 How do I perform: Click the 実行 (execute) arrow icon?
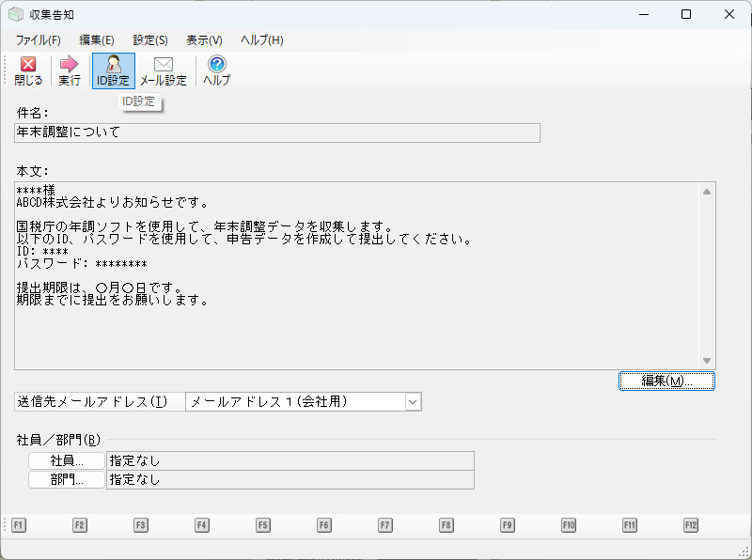pyautogui.click(x=70, y=70)
